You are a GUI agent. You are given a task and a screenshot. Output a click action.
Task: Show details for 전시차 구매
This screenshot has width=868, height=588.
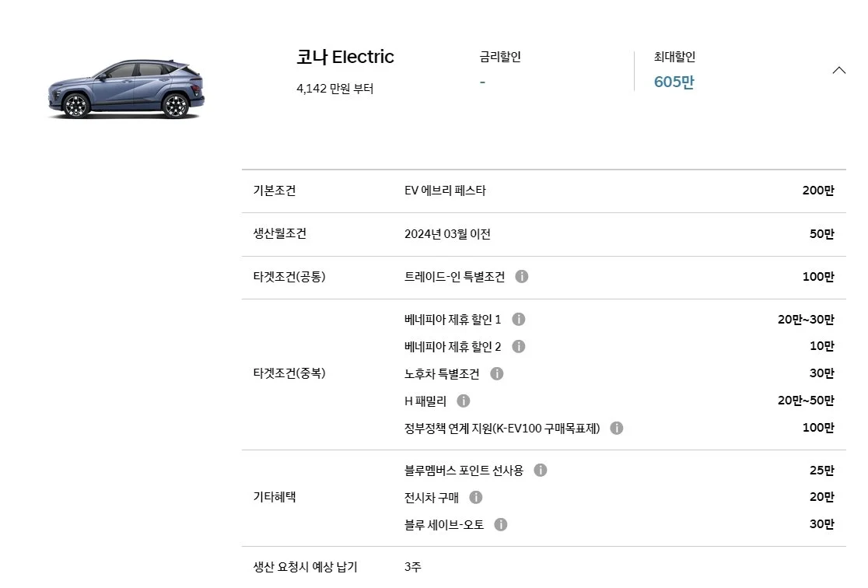[x=478, y=497]
